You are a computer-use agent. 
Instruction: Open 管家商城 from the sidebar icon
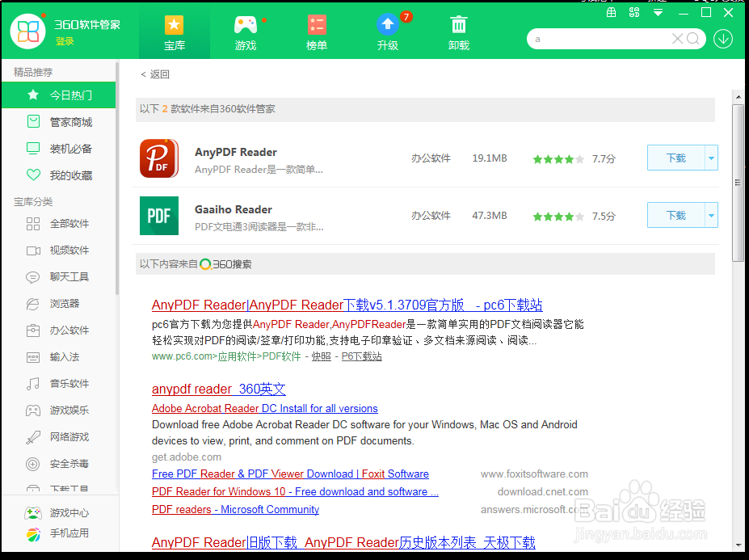point(32,121)
